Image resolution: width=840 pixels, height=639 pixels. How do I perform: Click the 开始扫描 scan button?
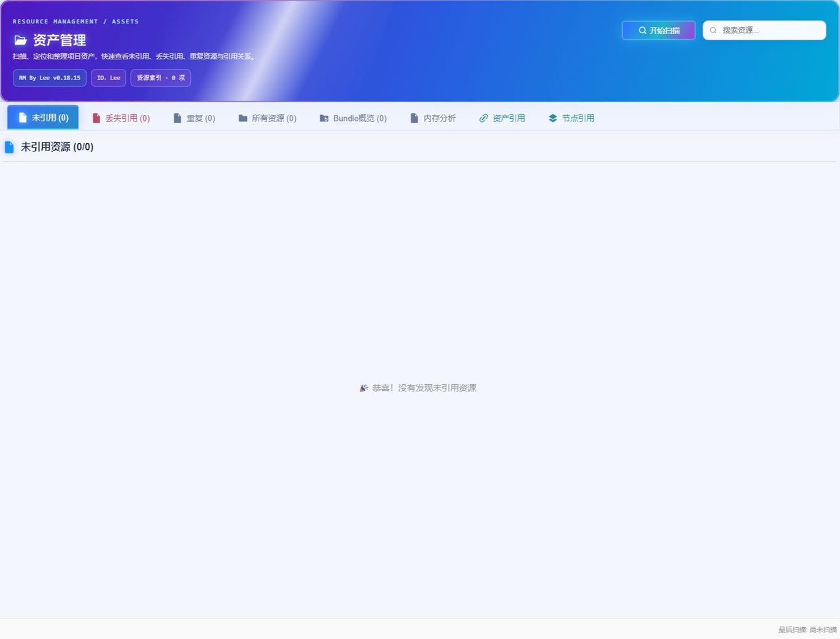click(x=659, y=30)
